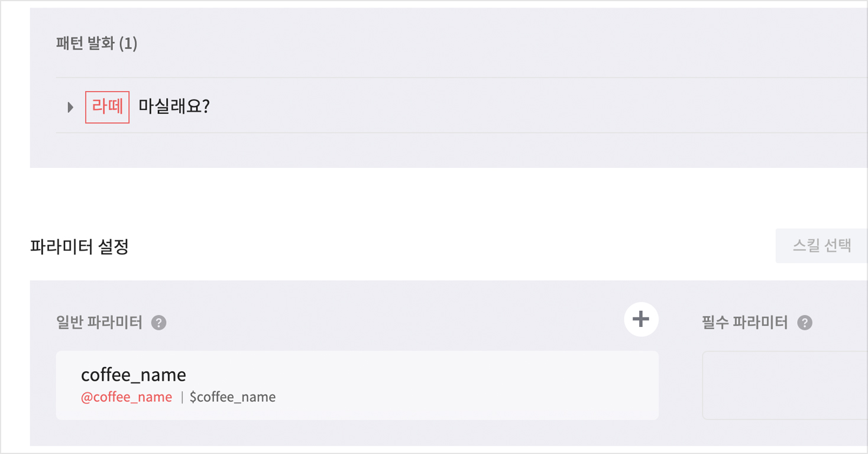Expand the 라떼 마실래요? pattern utterance
868x454 pixels.
coord(70,108)
